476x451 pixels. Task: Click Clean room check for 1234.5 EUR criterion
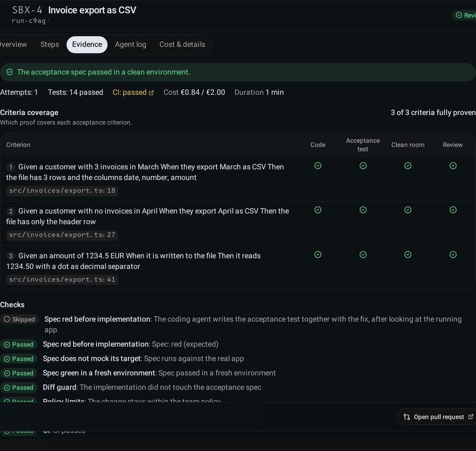pos(408,255)
